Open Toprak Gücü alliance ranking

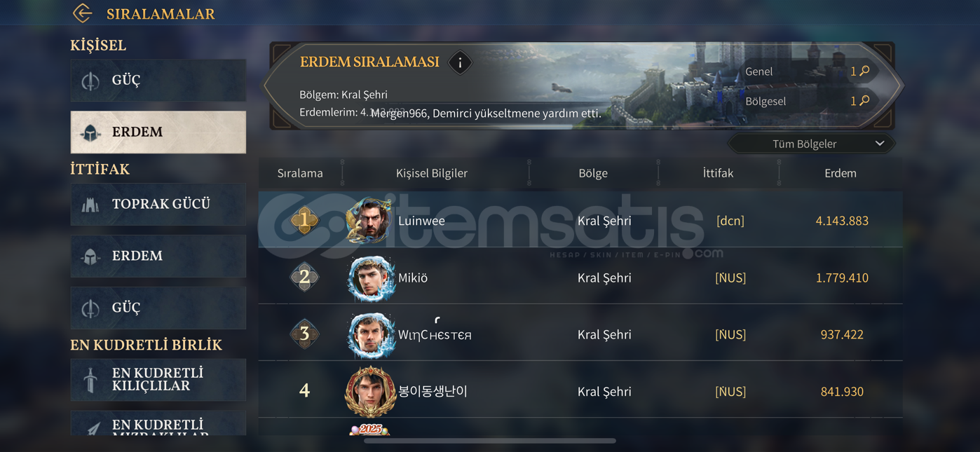pos(158,204)
